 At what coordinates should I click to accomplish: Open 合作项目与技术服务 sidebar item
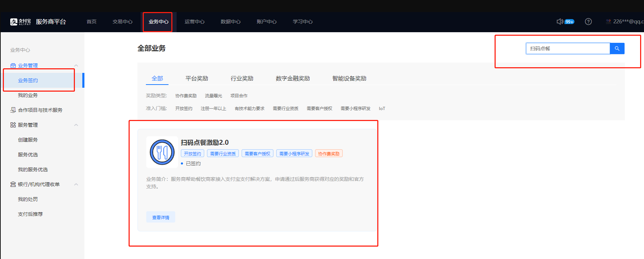(x=40, y=110)
